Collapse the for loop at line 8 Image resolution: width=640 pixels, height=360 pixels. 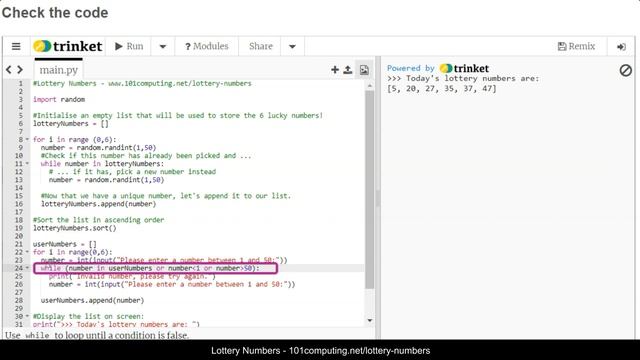click(27, 140)
